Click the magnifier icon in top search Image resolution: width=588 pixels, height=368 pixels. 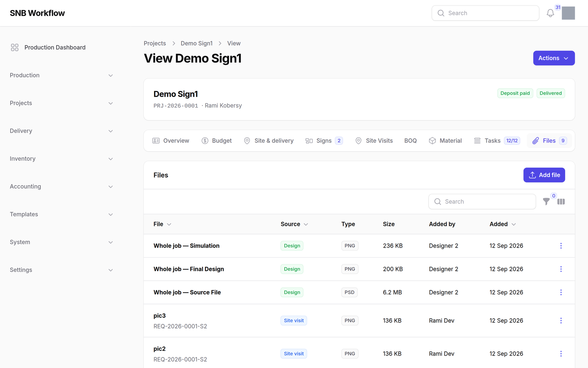point(441,13)
